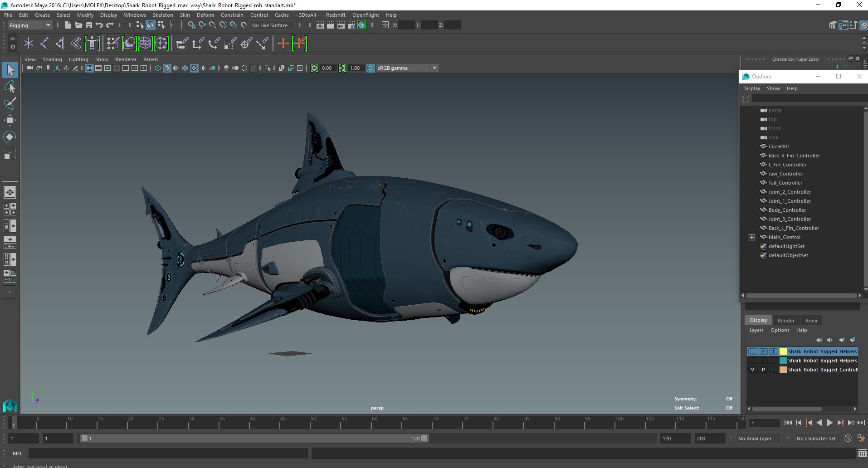This screenshot has width=868, height=468.
Task: Click the peach Controll layer color swatch
Action: [783, 370]
